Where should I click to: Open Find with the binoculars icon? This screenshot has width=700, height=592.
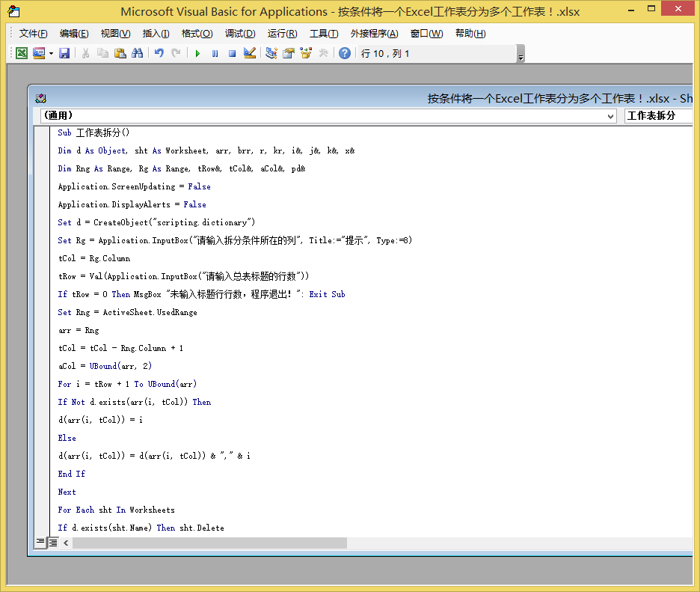point(138,54)
